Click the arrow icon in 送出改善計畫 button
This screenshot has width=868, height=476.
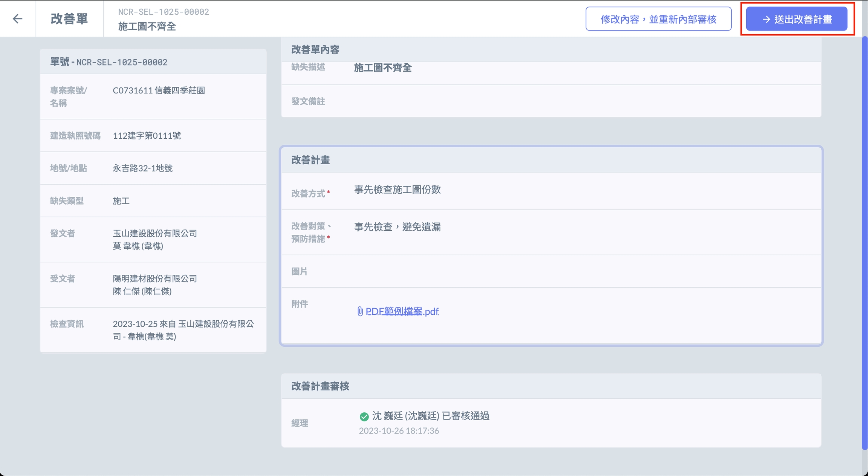(x=766, y=19)
